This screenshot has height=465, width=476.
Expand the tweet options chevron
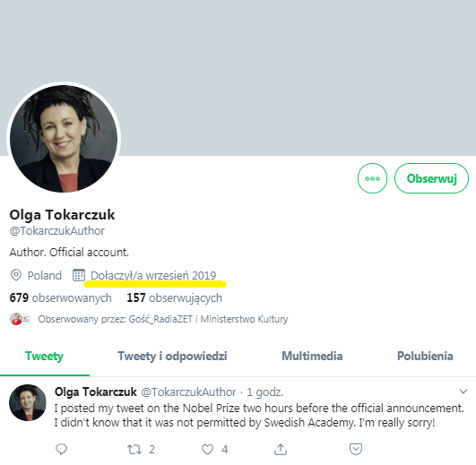pos(463,392)
